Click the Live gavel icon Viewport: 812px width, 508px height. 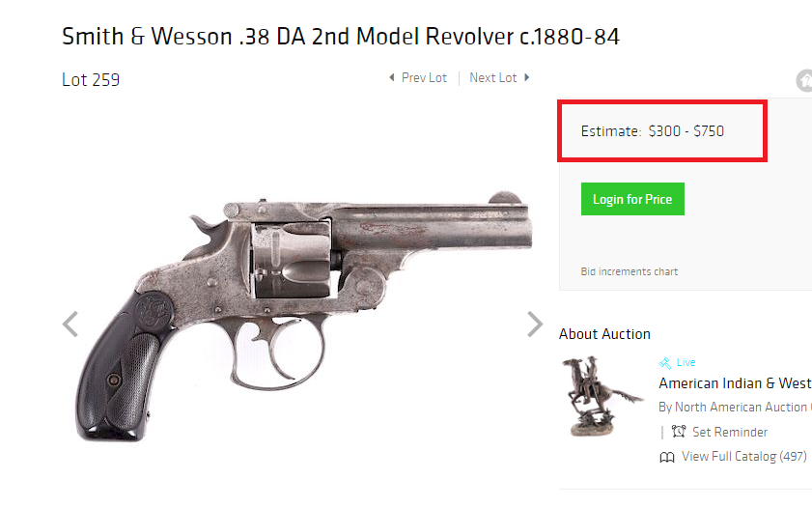(x=665, y=362)
